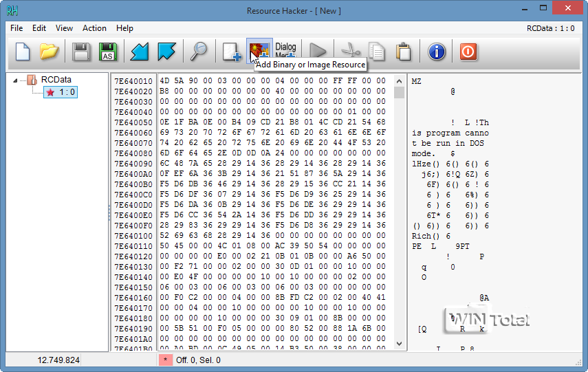This screenshot has width=588, height=372.
Task: Minimize the Resource Hacker window
Action: coord(525,8)
